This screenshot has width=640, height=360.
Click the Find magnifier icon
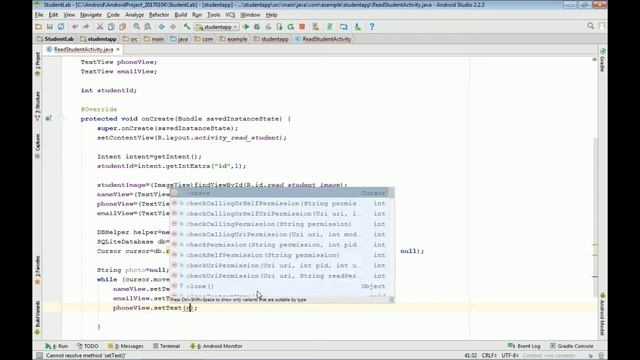[x=136, y=27]
